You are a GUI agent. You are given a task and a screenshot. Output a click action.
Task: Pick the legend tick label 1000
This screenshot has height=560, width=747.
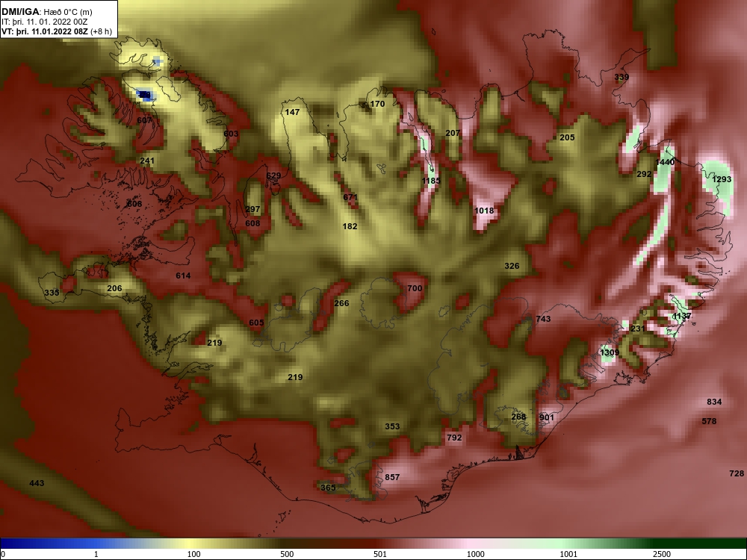pos(475,554)
